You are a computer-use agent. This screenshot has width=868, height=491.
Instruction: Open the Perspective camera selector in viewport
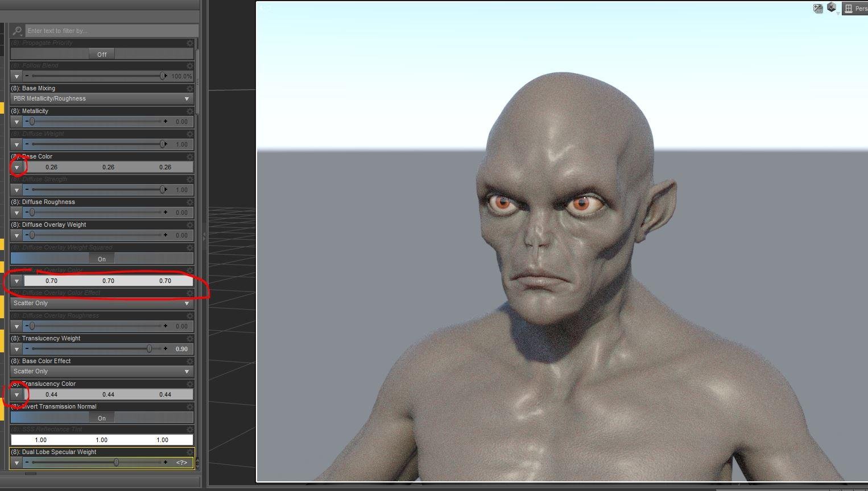(x=855, y=9)
